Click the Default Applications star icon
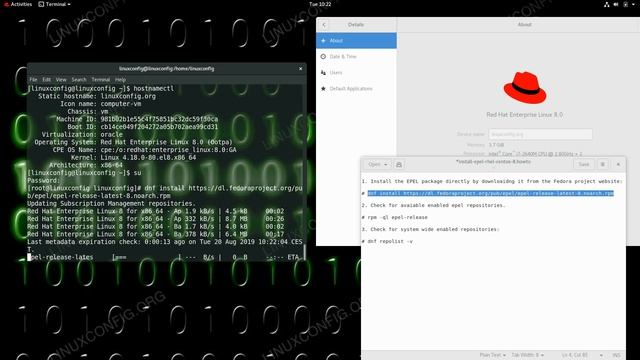 point(323,89)
